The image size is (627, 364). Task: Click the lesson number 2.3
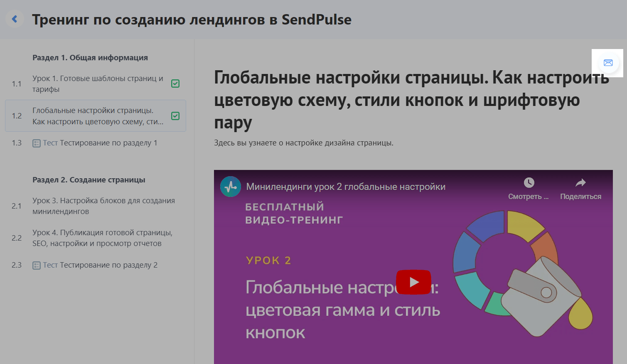17,265
